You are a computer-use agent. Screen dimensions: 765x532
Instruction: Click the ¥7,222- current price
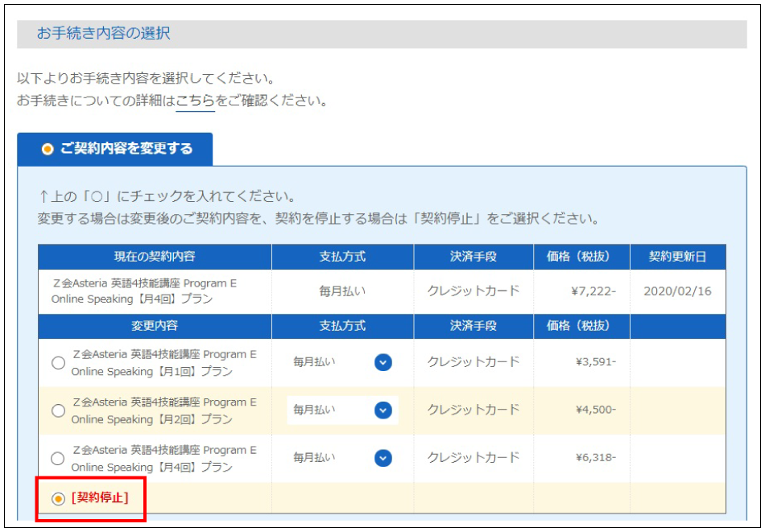tap(593, 291)
